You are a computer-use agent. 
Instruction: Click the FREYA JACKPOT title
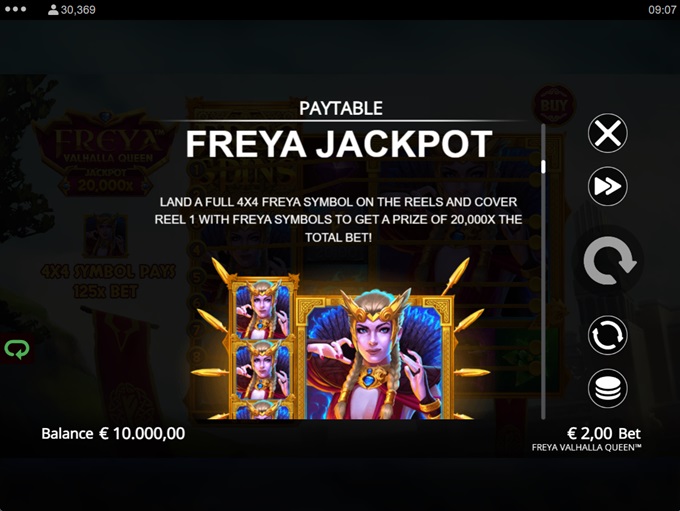339,144
